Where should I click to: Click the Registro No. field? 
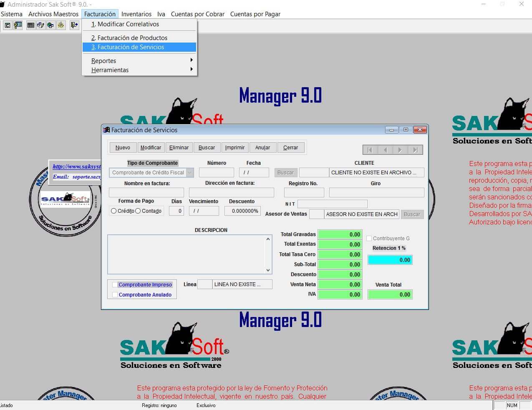click(304, 192)
